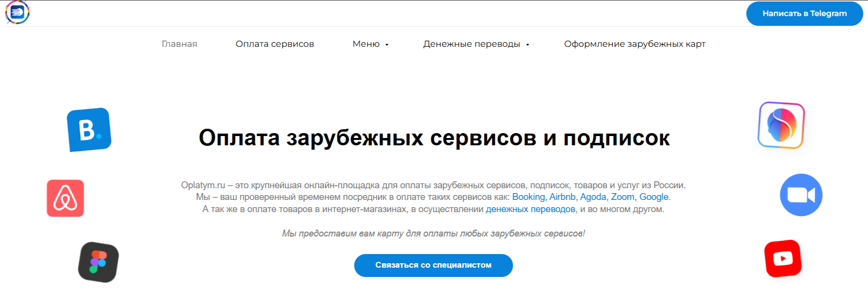The image size is (868, 295).
Task: Click the Oplatym.ru description sentence
Action: click(x=434, y=185)
